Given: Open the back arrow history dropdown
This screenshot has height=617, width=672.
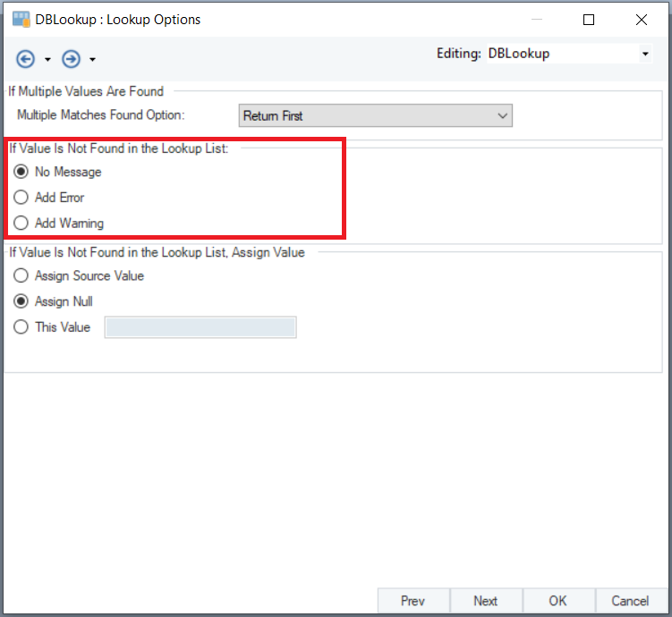Looking at the screenshot, I should click(x=47, y=61).
